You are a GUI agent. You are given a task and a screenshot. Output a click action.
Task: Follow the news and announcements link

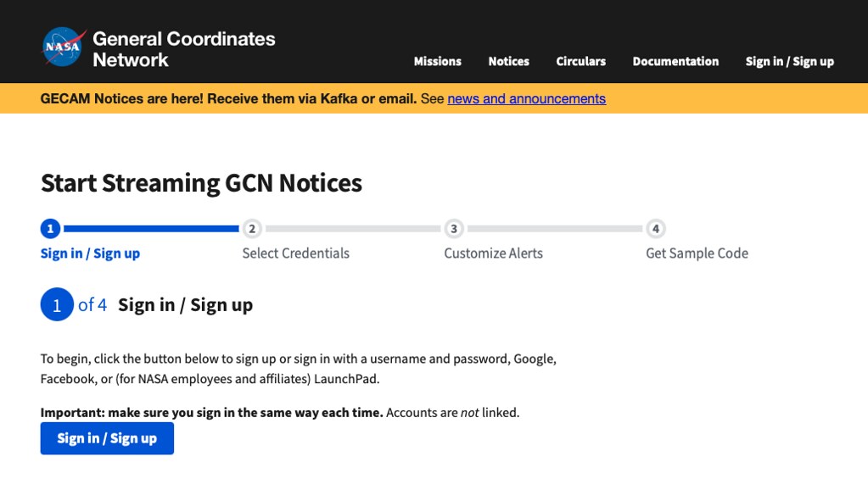tap(526, 98)
